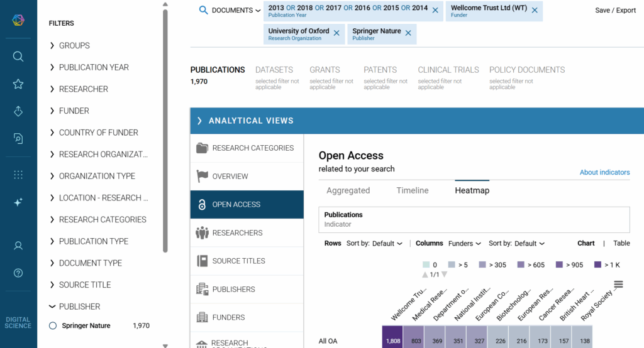Viewport: 644px width, 348px height.
Task: Click the star favorites icon in sidebar
Action: (18, 84)
